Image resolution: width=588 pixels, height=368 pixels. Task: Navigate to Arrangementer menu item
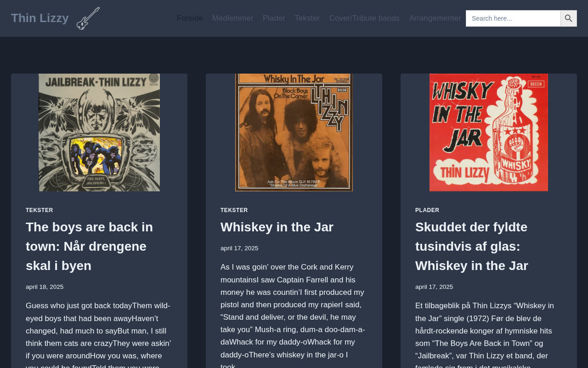435,18
